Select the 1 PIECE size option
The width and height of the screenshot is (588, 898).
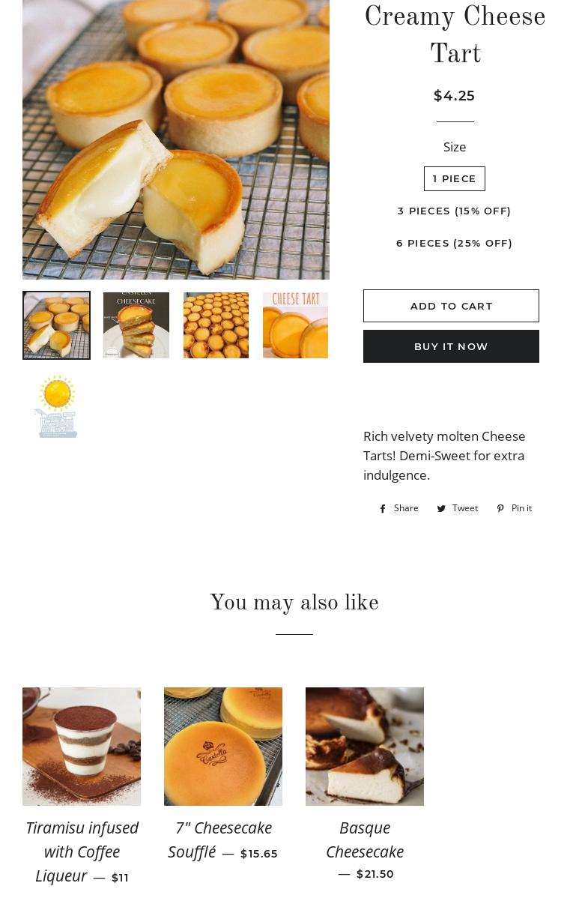coord(454,178)
